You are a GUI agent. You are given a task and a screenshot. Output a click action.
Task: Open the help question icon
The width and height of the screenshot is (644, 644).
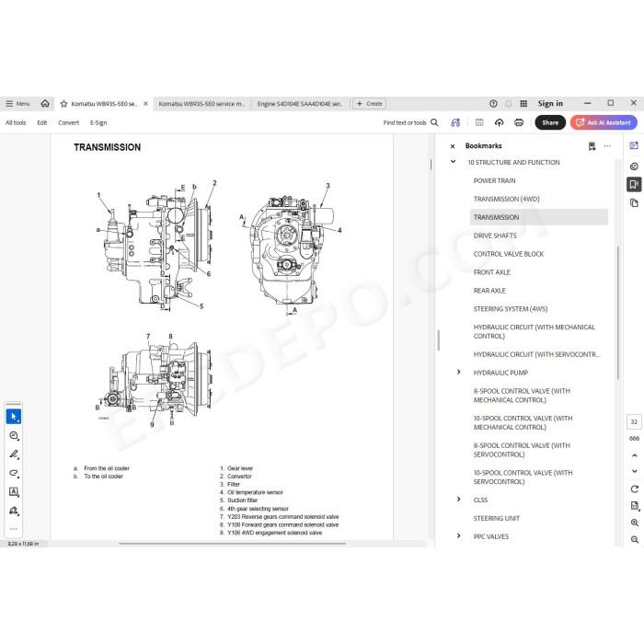click(493, 103)
